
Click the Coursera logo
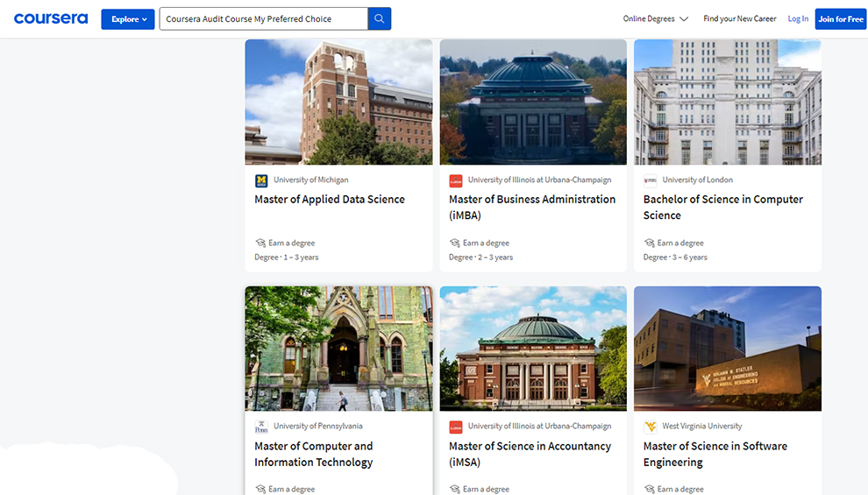tap(51, 18)
